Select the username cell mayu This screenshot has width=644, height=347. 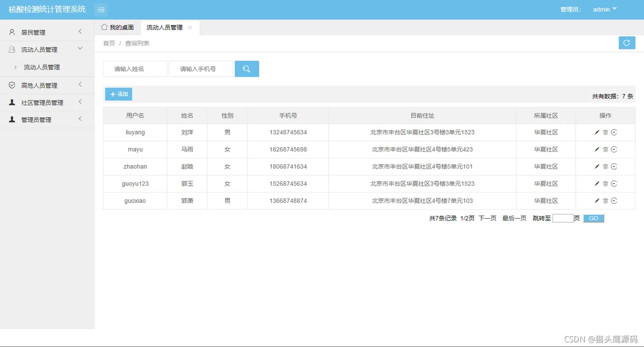[x=135, y=150]
